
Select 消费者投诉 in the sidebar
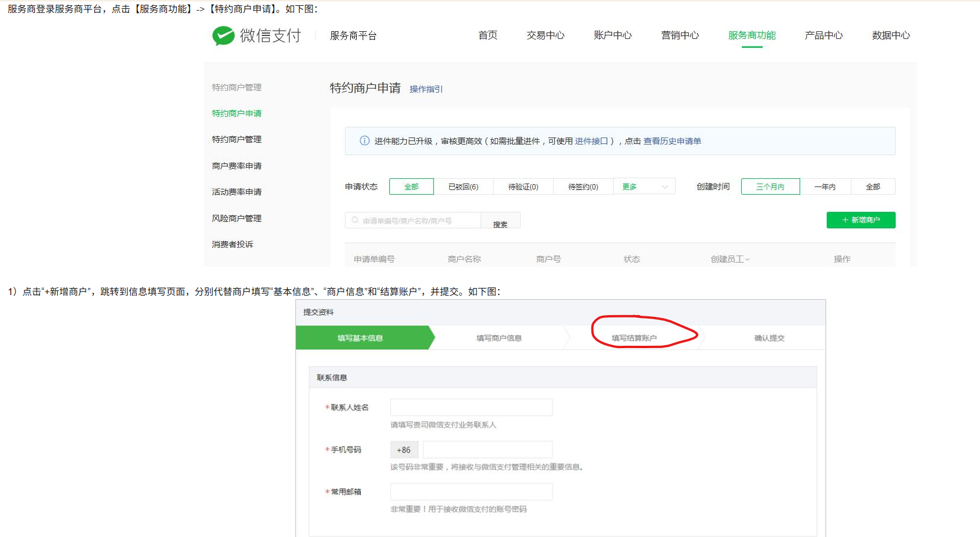click(x=232, y=244)
